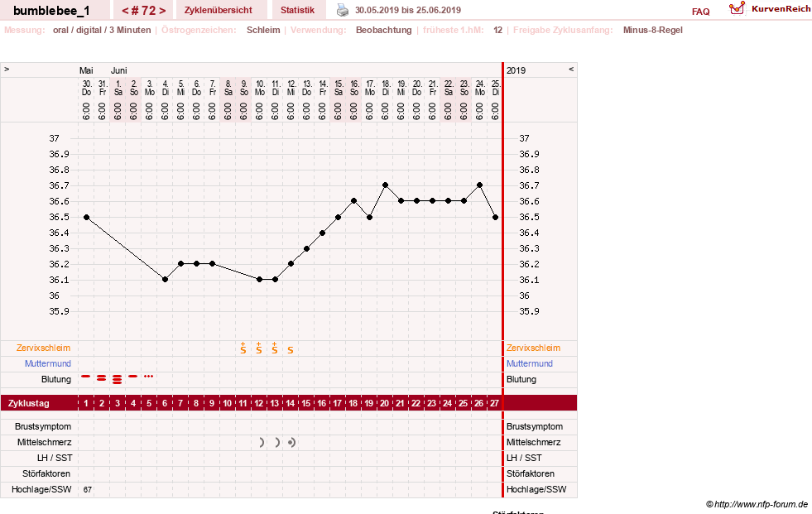This screenshot has height=514, width=812.
Task: Collapse the chart with the top-right < arrow
Action: (571, 69)
